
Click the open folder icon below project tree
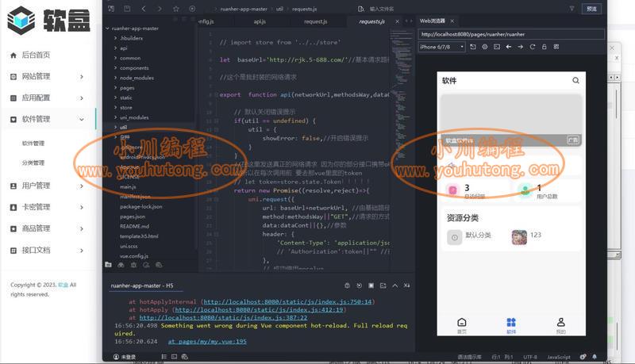108,265
